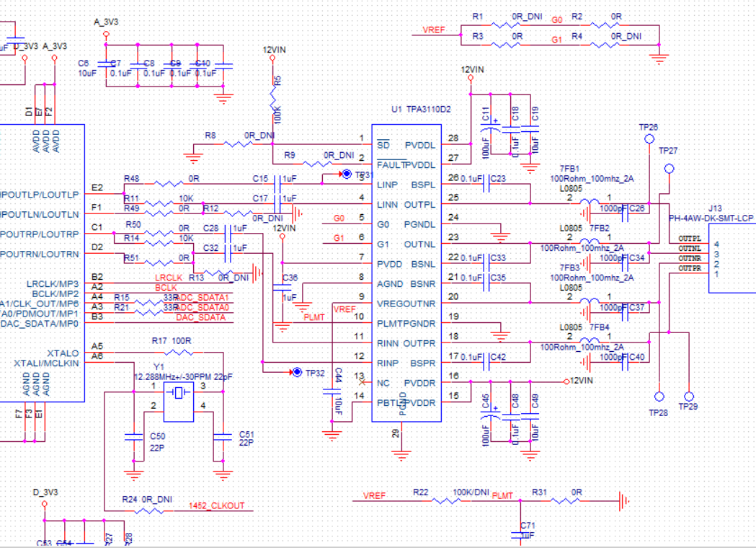756x548 pixels.
Task: Select the A_3V3 label above capacitor bank
Action: pyautogui.click(x=106, y=22)
